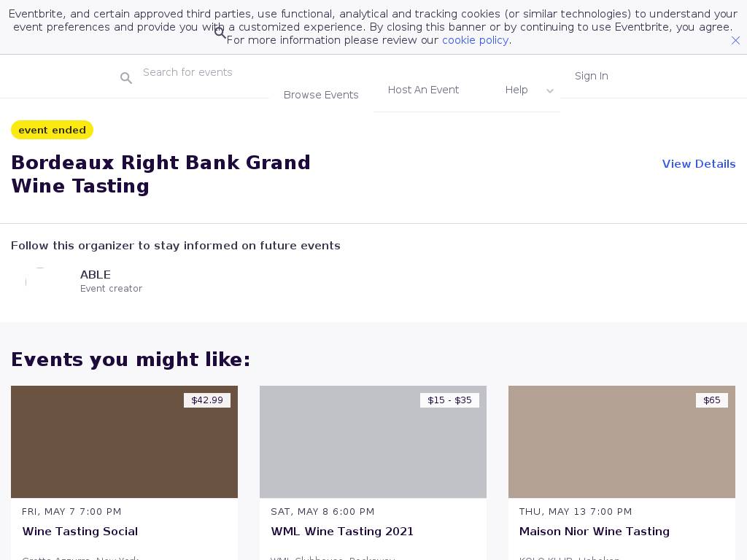Close the cookie banner with the X

pos(735,41)
